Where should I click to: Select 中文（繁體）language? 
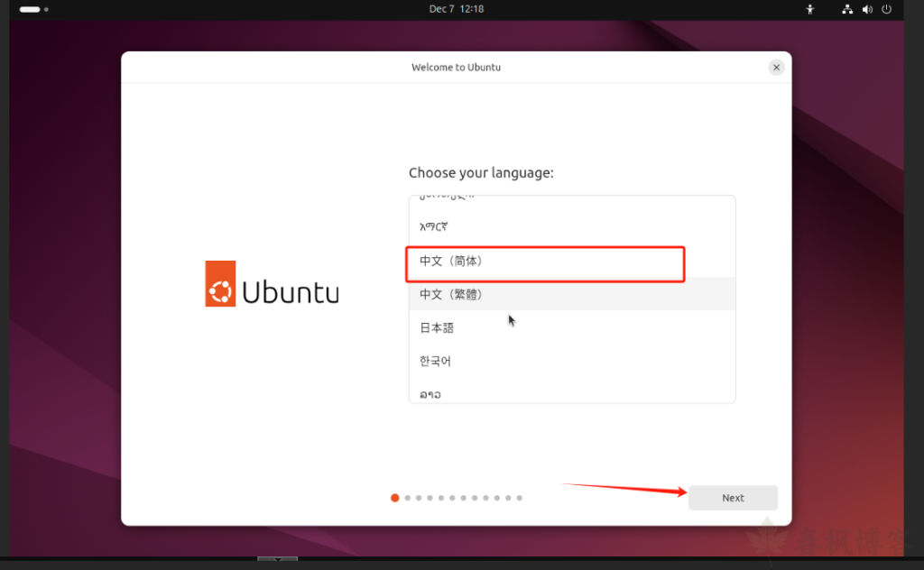point(571,294)
